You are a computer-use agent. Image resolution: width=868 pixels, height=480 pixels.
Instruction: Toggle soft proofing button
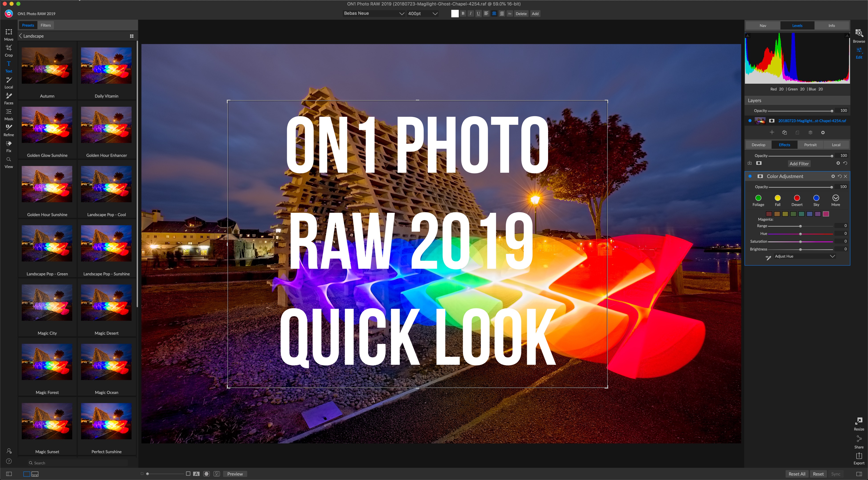click(217, 474)
